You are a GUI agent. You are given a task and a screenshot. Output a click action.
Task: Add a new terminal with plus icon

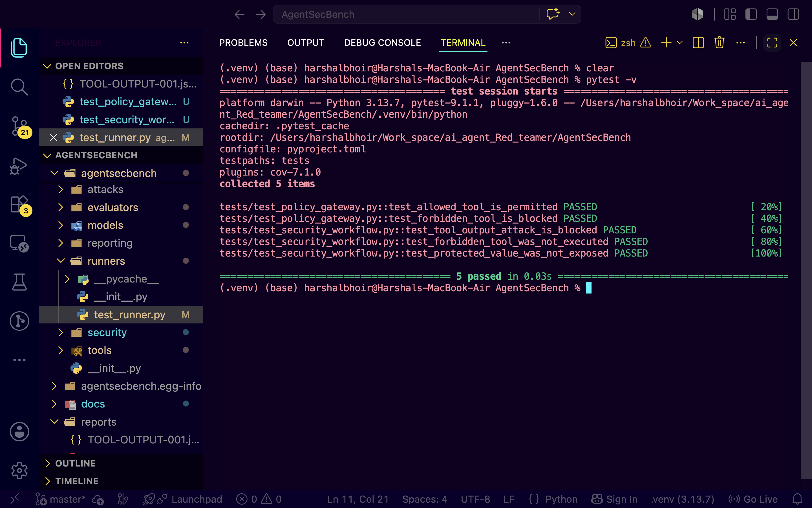(666, 43)
